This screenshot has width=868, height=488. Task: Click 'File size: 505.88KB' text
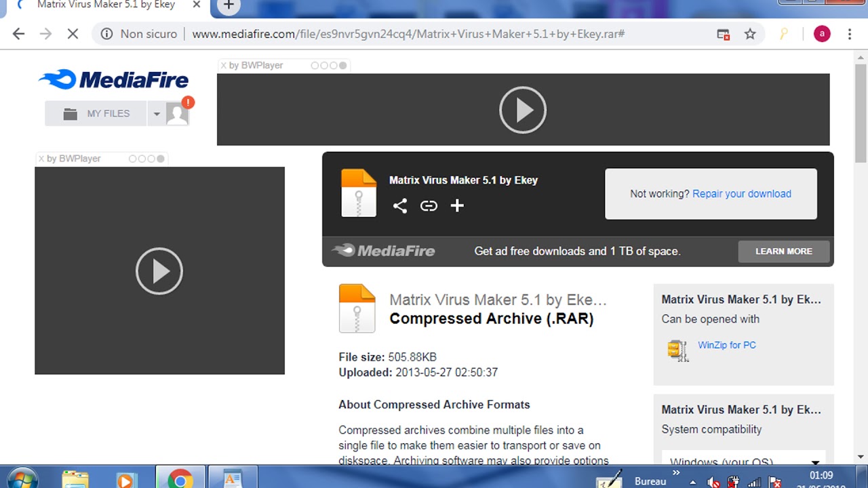point(388,357)
